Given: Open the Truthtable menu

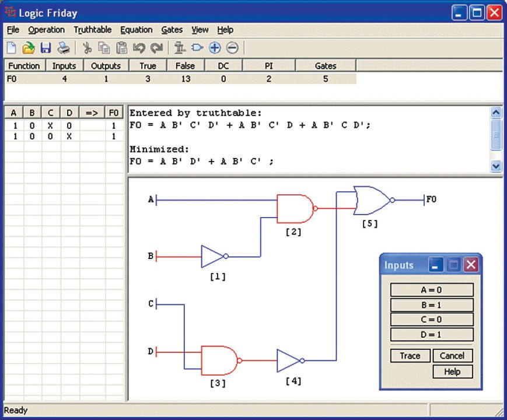Looking at the screenshot, I should pos(93,30).
